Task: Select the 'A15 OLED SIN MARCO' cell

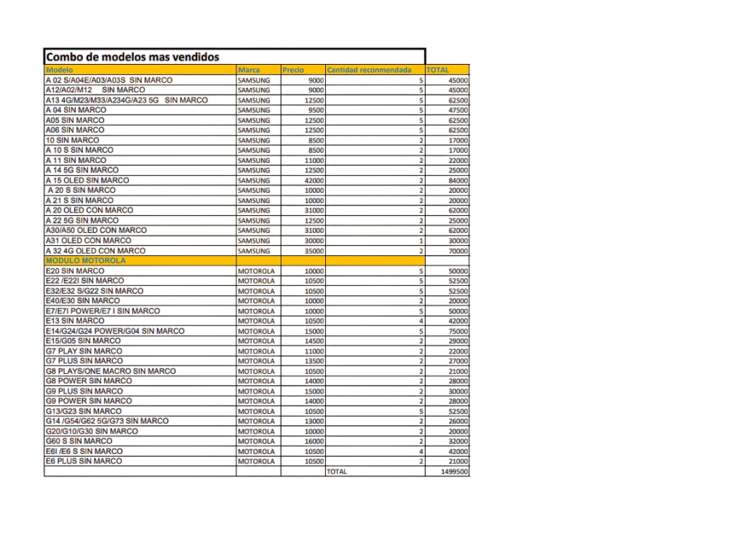Action: click(87, 180)
